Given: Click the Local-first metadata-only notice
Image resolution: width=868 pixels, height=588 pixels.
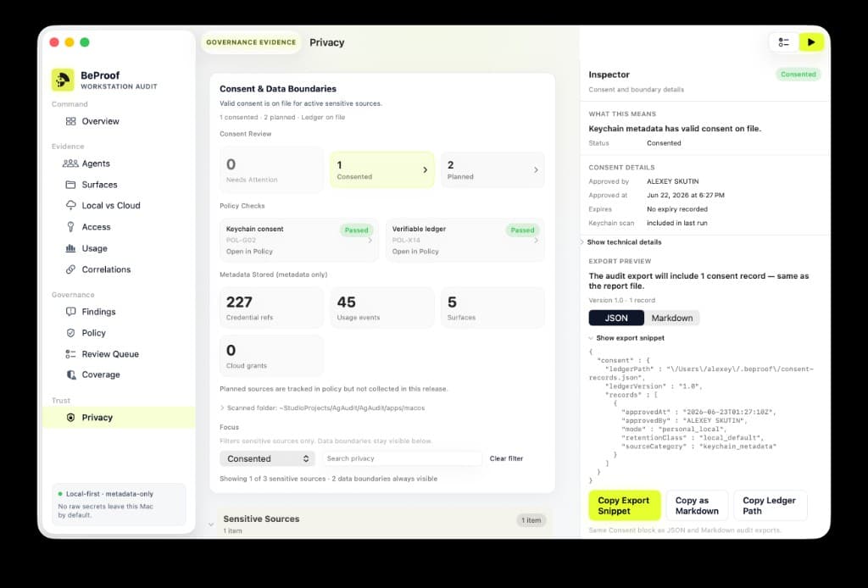Looking at the screenshot, I should [119, 504].
